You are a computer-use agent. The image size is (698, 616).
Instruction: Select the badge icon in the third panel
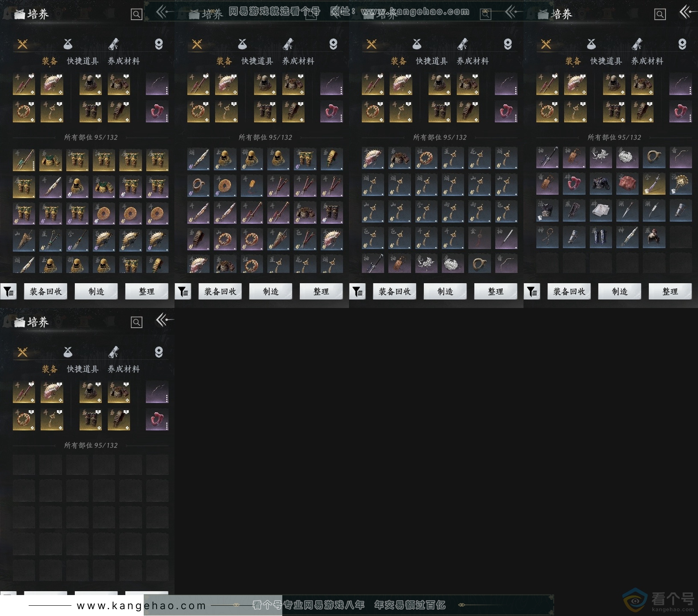508,44
